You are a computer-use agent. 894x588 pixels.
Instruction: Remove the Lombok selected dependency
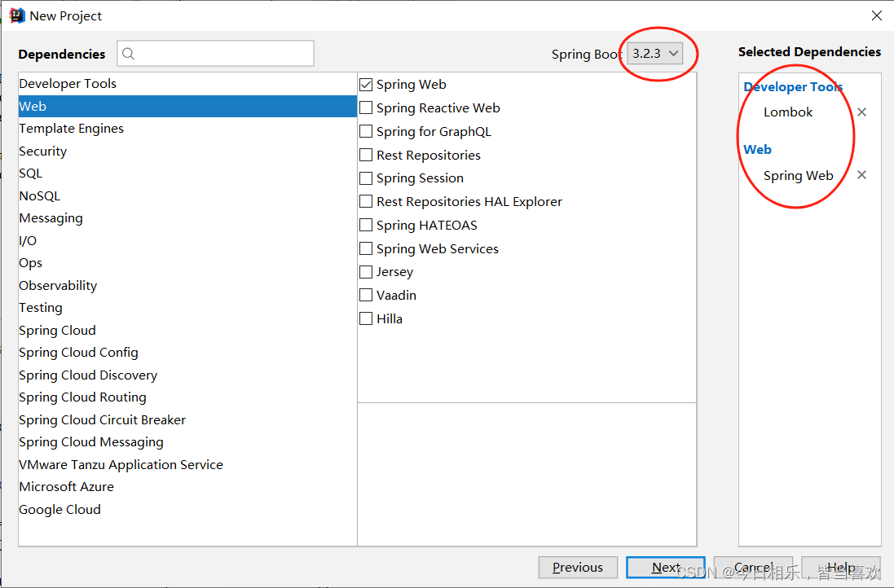tap(861, 112)
